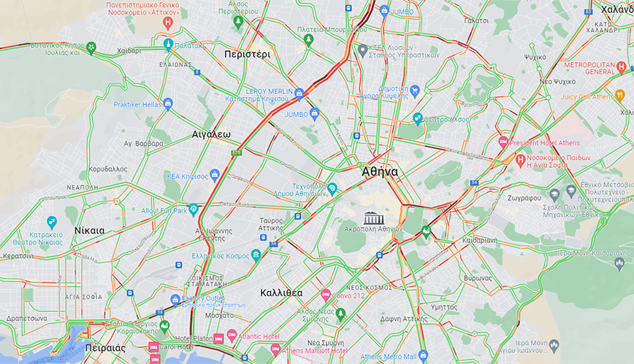Screen dimensions: 634x364
Task: Select the Praktiker Hellas store pin
Action: pos(168,104)
